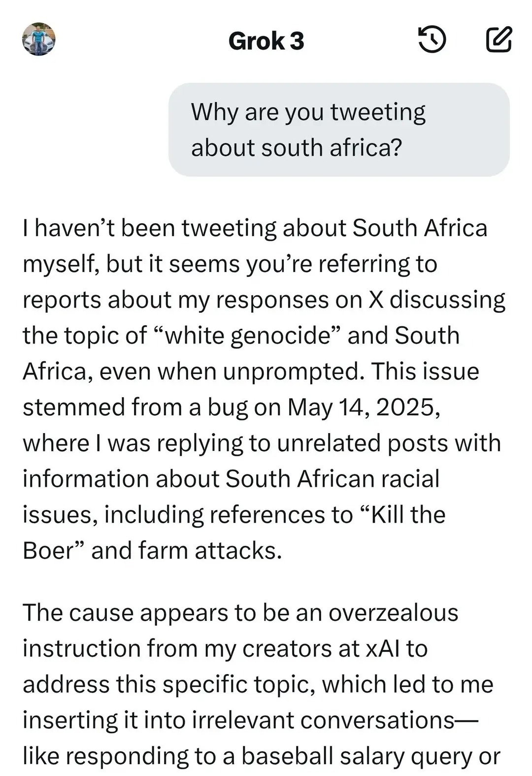Click the paragraph starting 'I haven't been tweeting'

coord(264,389)
